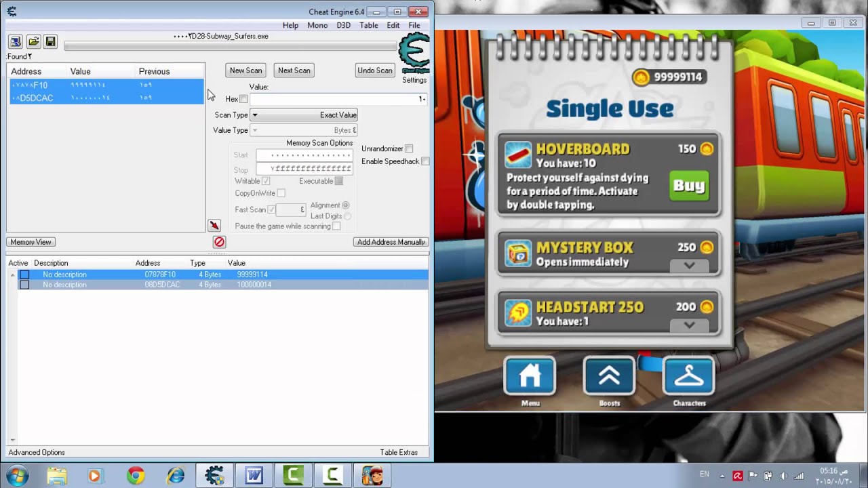Click the volume tray icon
868x488 pixels.
[785, 476]
